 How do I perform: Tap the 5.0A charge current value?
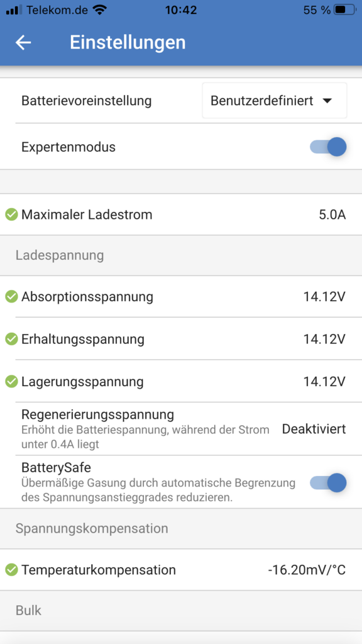pyautogui.click(x=332, y=214)
